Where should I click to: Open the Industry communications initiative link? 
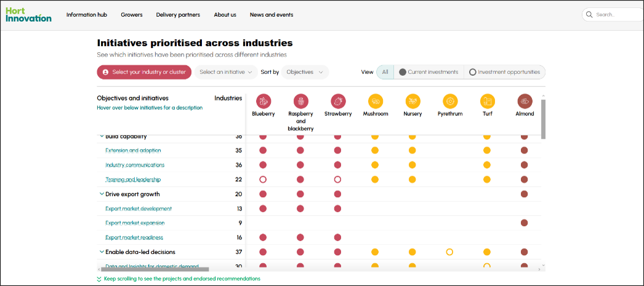pos(135,165)
